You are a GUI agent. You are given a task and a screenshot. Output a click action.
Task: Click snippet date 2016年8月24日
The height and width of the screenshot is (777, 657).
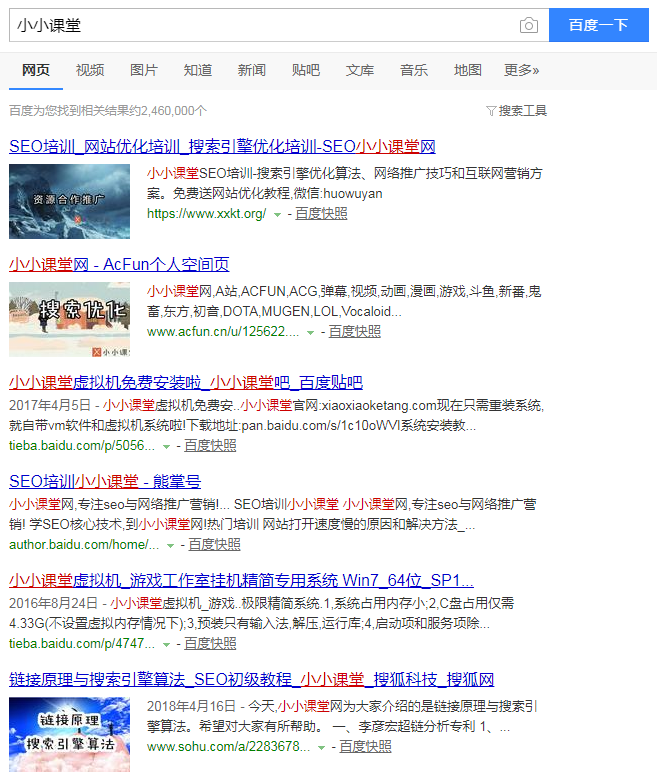point(53,604)
